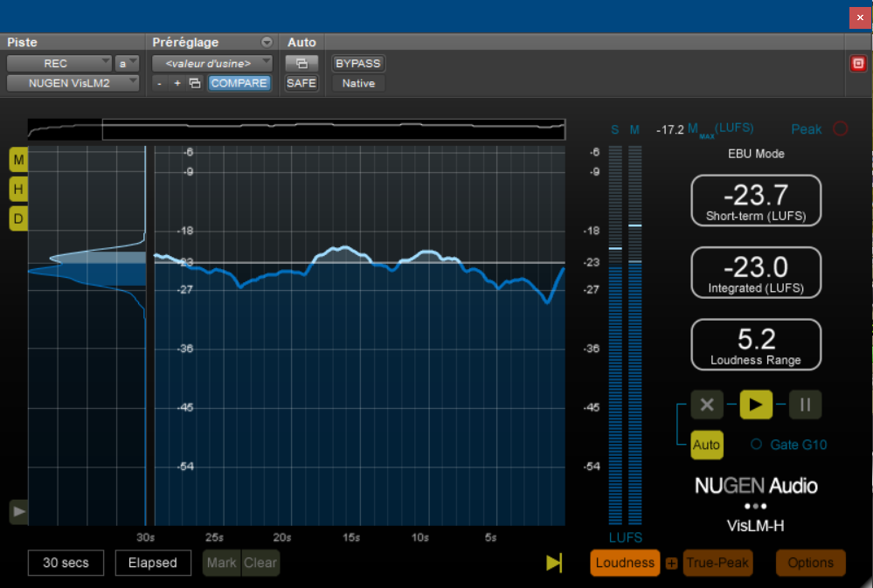873x588 pixels.
Task: Open the REC track selector dropdown
Action: pos(59,64)
